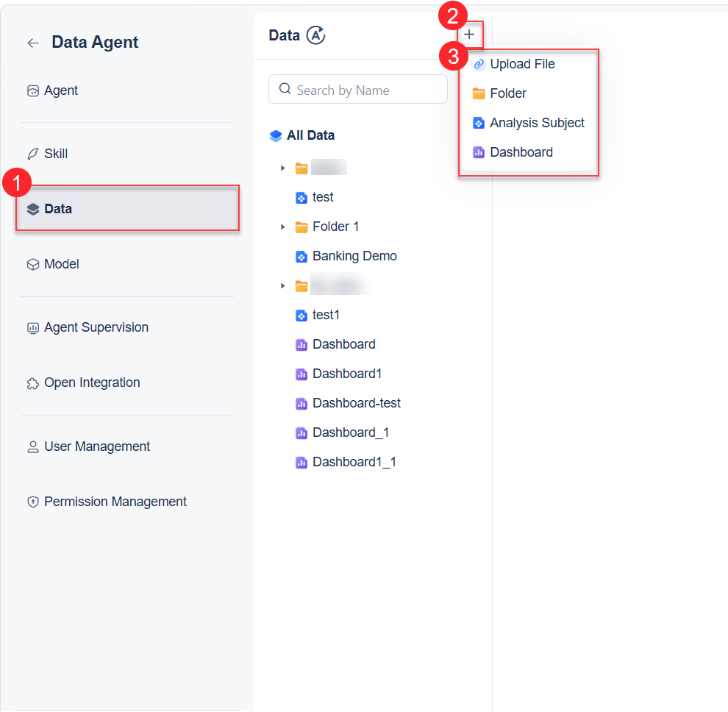Image resolution: width=728 pixels, height=712 pixels.
Task: Open the tree item named Dashboard
Action: click(x=344, y=345)
